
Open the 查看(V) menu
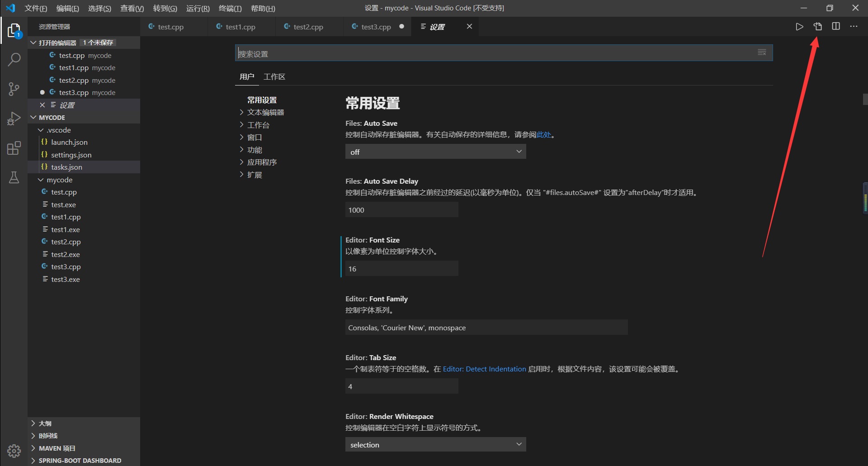click(x=132, y=8)
